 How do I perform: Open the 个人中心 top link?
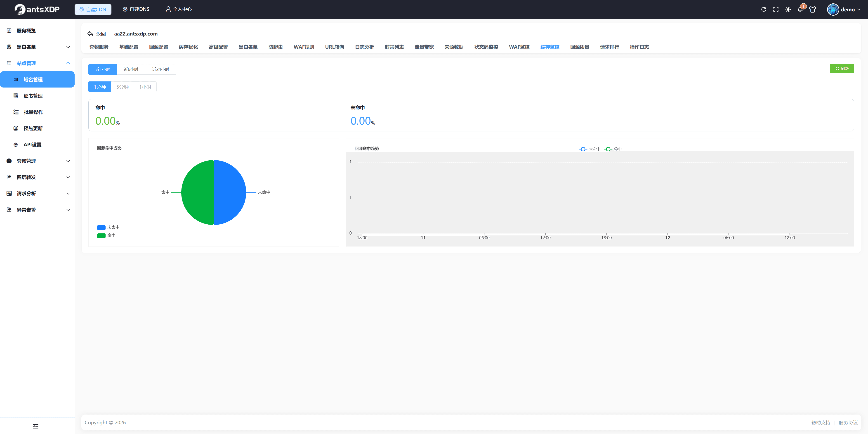[179, 9]
